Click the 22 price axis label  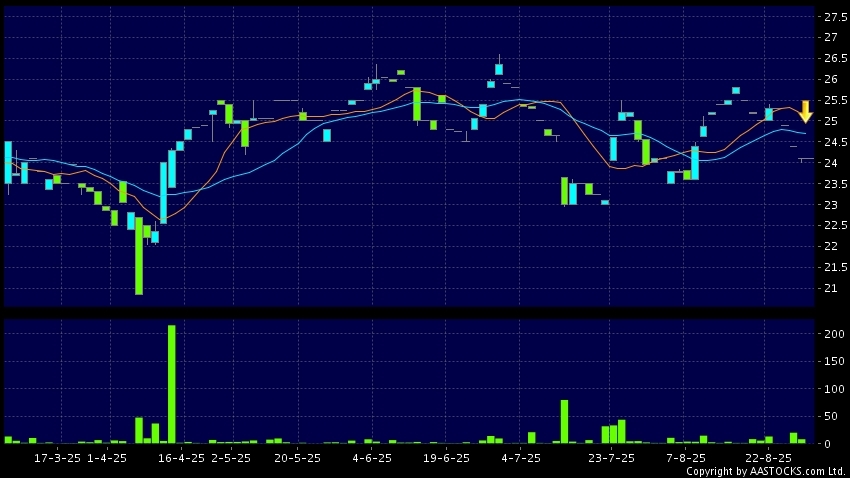(x=830, y=247)
